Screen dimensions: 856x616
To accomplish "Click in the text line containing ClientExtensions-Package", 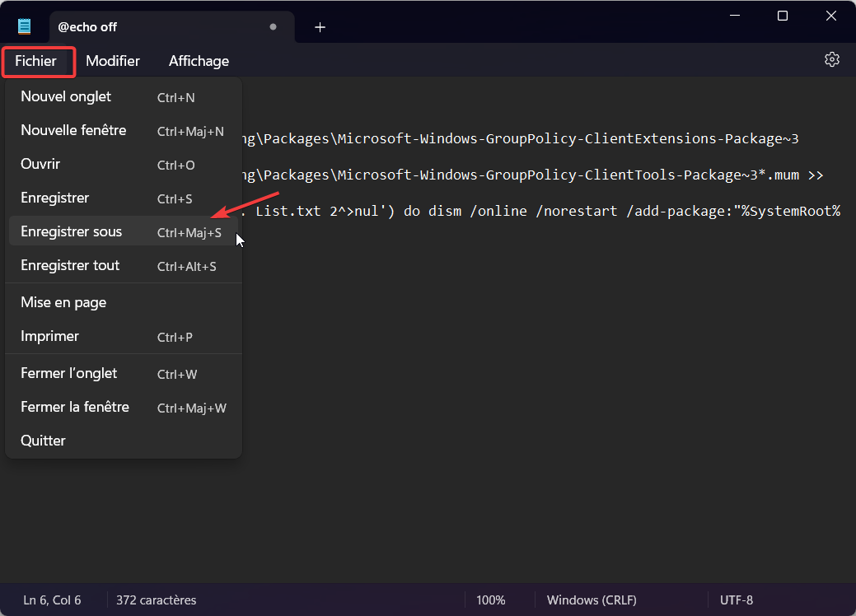I will (x=521, y=139).
